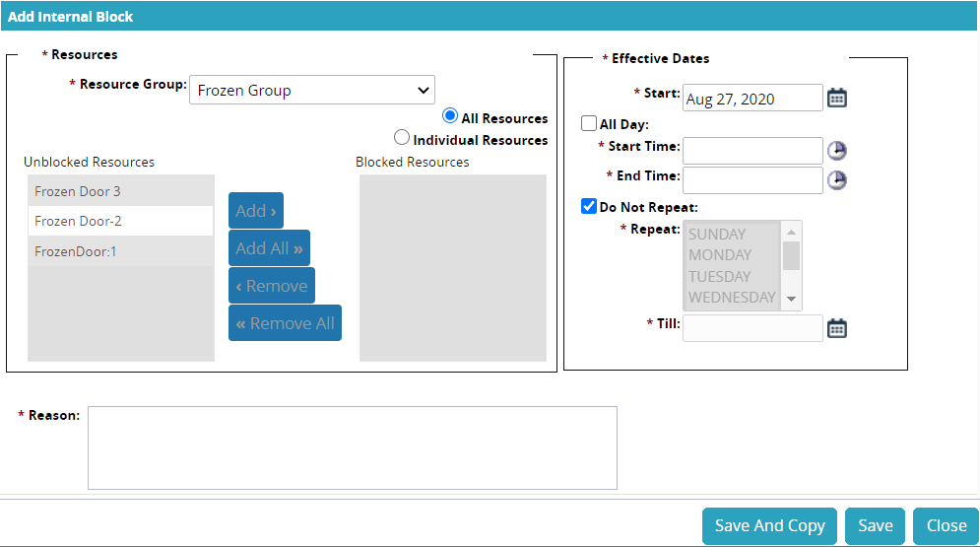This screenshot has width=980, height=547.
Task: Open the End Time clock picker
Action: point(836,180)
